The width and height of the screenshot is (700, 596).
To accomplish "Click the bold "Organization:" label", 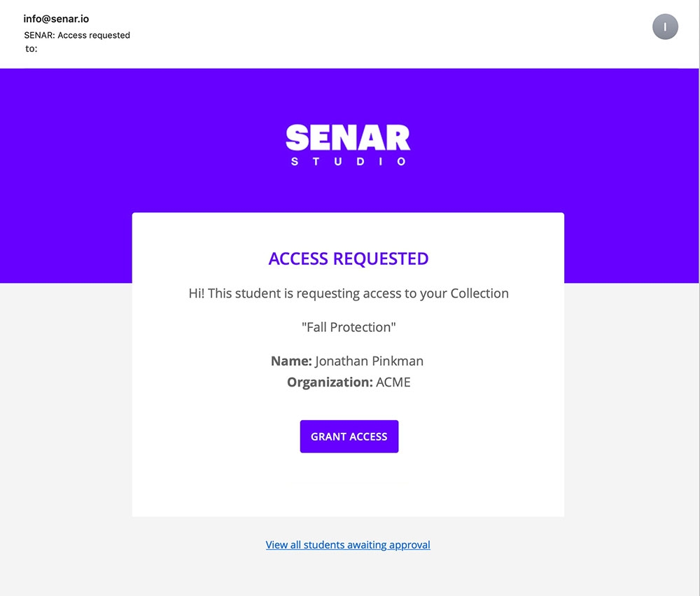I will pyautogui.click(x=330, y=382).
